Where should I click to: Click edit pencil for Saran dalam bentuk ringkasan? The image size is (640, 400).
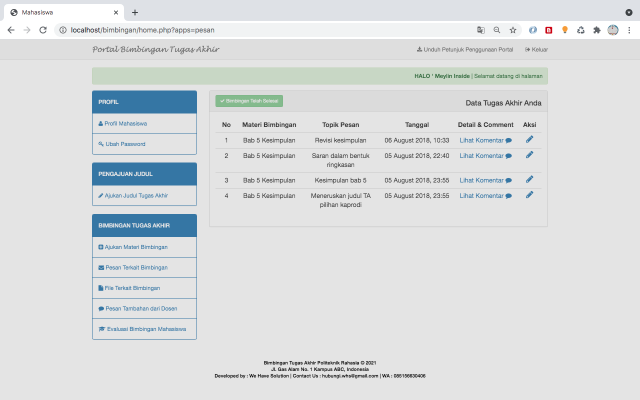point(529,155)
